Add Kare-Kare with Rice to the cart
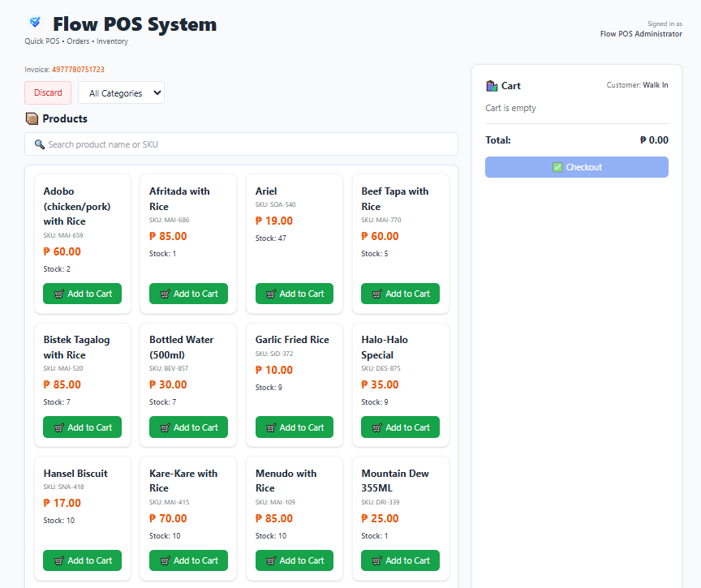 (188, 560)
